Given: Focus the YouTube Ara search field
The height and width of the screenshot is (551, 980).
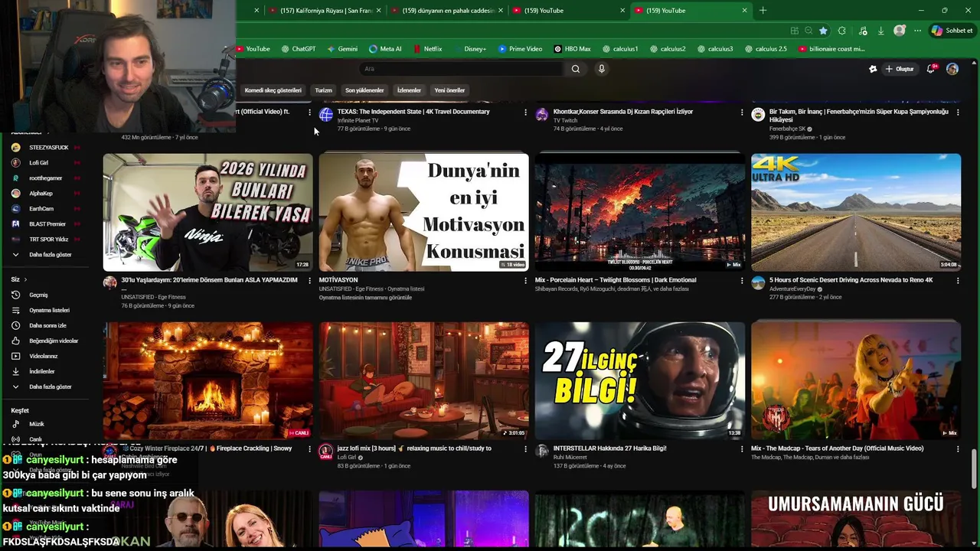Looking at the screenshot, I should point(461,69).
